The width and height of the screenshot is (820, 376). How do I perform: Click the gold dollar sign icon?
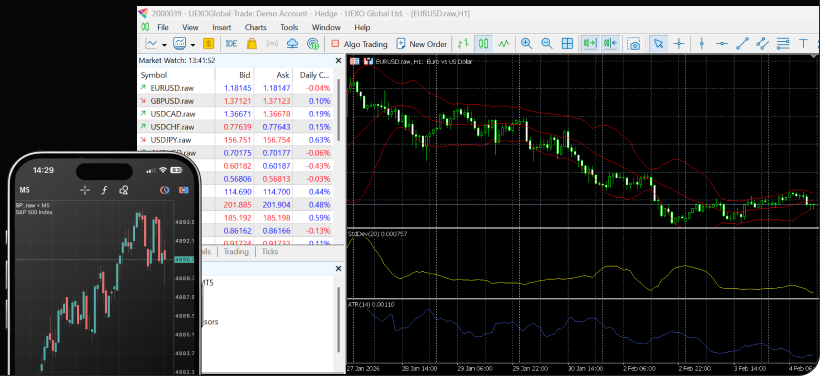[209, 44]
